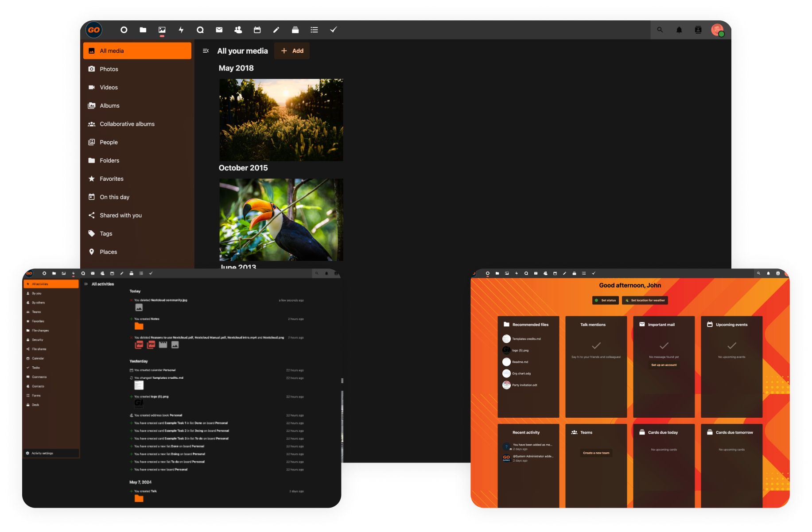Collapse the navigation sidebar toggle

pos(206,51)
